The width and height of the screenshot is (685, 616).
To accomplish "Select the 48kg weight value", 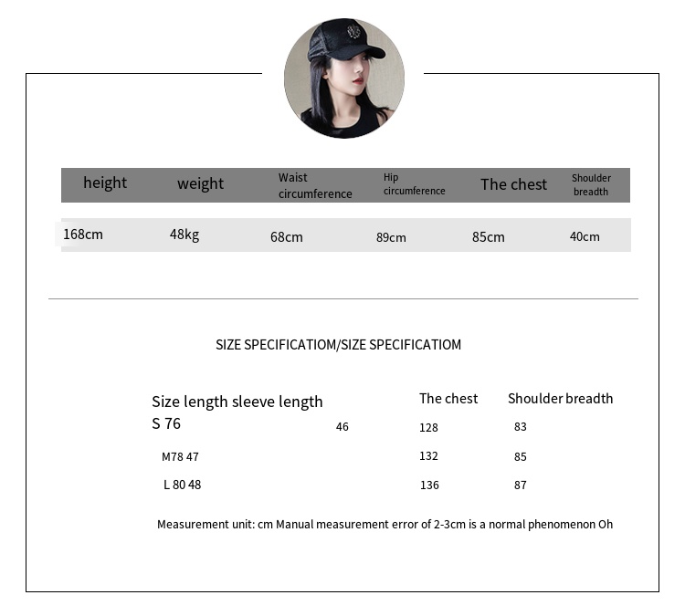I will click(x=184, y=235).
